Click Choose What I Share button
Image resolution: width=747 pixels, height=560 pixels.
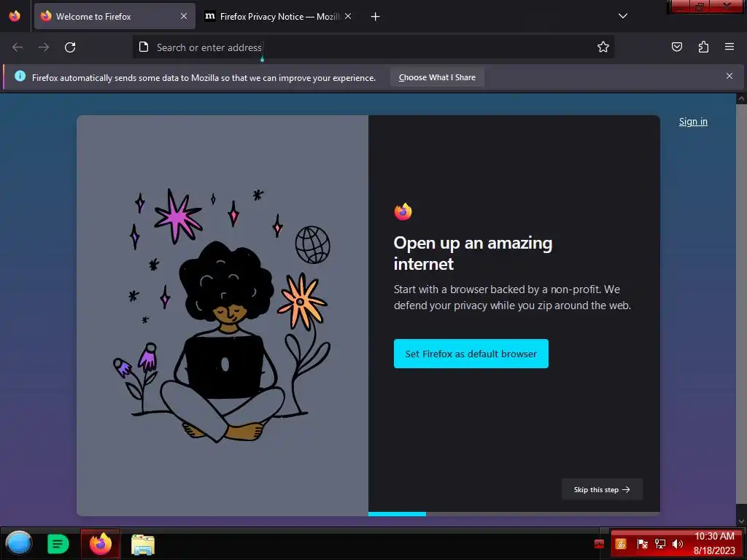(x=437, y=77)
